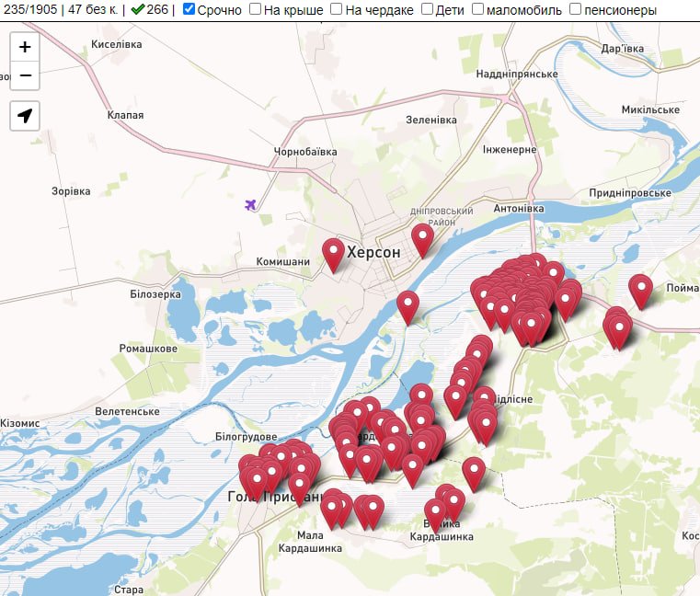The height and width of the screenshot is (596, 700).
Task: Enable the На чердаке filter
Action: point(337,9)
